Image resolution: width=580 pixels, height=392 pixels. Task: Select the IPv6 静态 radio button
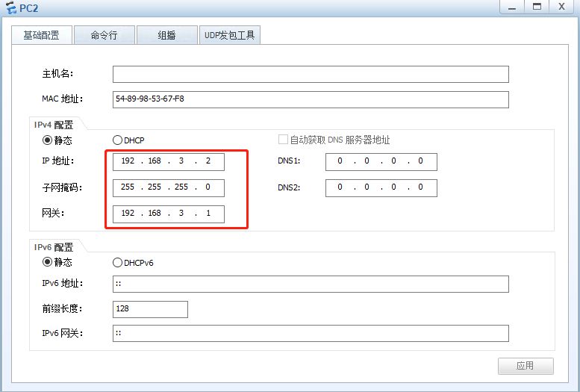tap(47, 262)
